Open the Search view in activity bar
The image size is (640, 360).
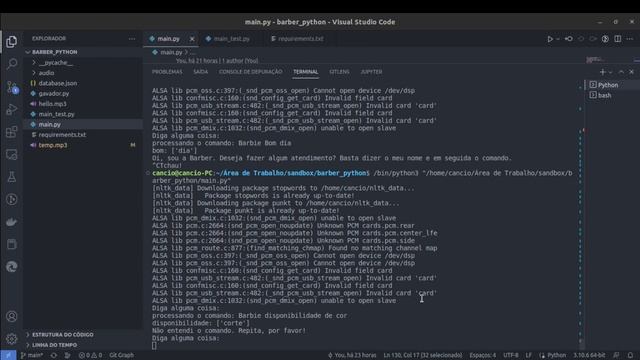[x=12, y=64]
